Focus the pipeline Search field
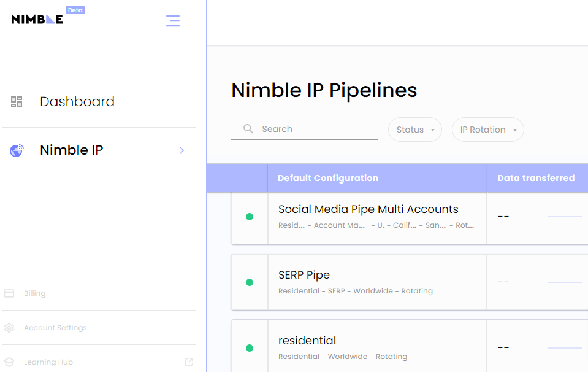This screenshot has height=372, width=588. [x=316, y=129]
